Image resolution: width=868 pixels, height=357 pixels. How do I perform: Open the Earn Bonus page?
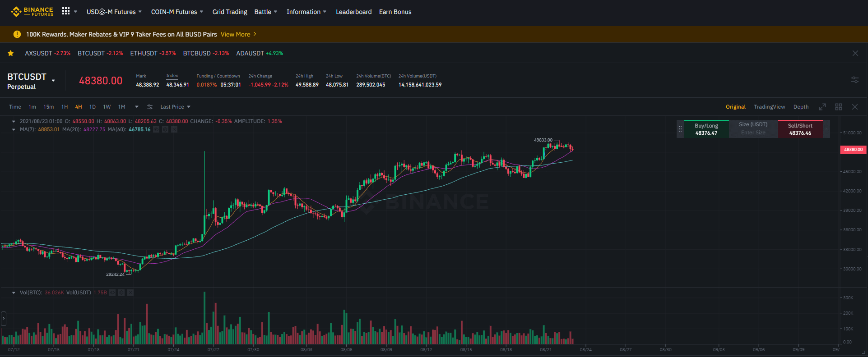[x=395, y=12]
